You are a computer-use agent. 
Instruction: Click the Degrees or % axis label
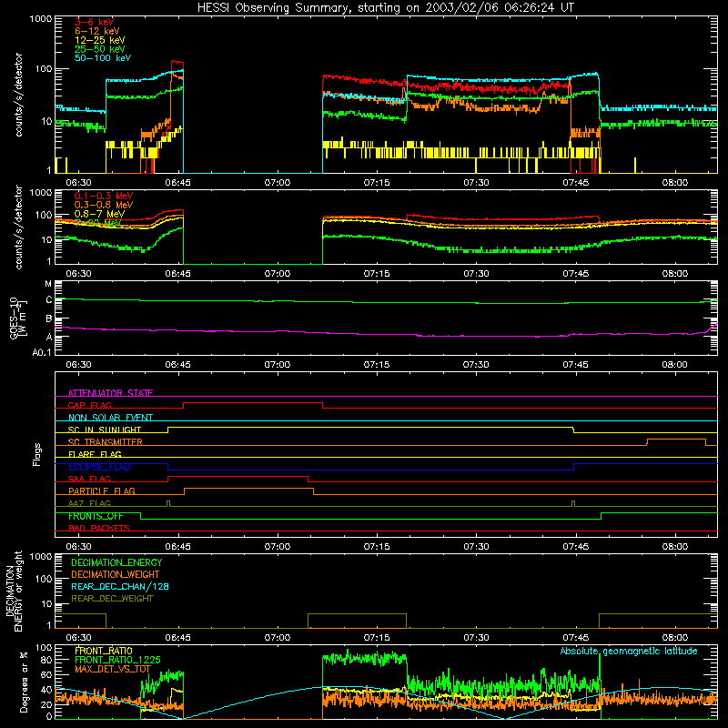pos(24,682)
